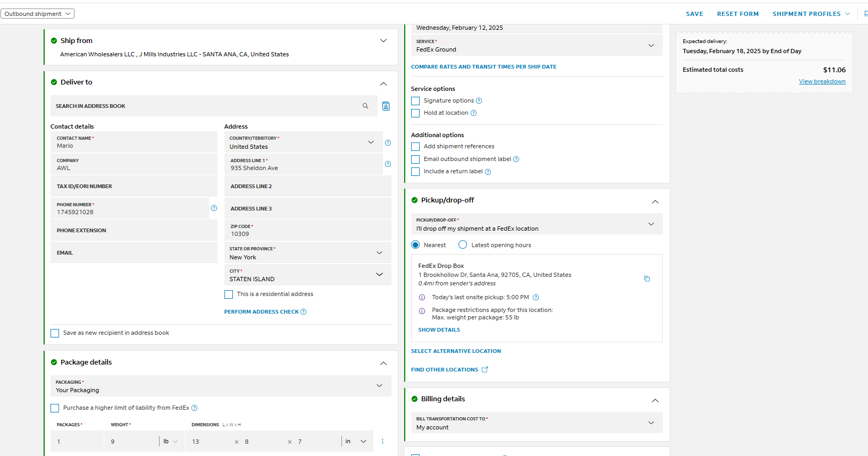Click the Tax ID/EORI Number field
This screenshot has height=456, width=868.
[134, 187]
